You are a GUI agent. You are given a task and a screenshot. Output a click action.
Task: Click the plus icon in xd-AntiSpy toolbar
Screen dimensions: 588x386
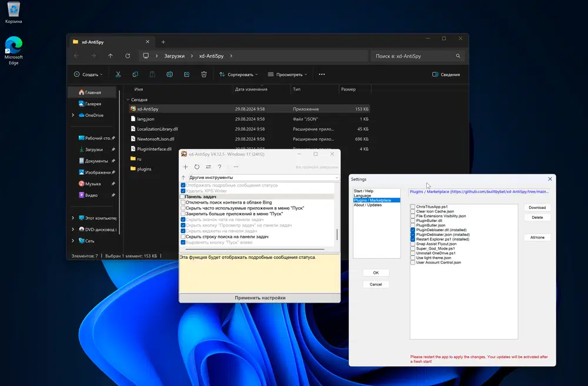coord(186,167)
